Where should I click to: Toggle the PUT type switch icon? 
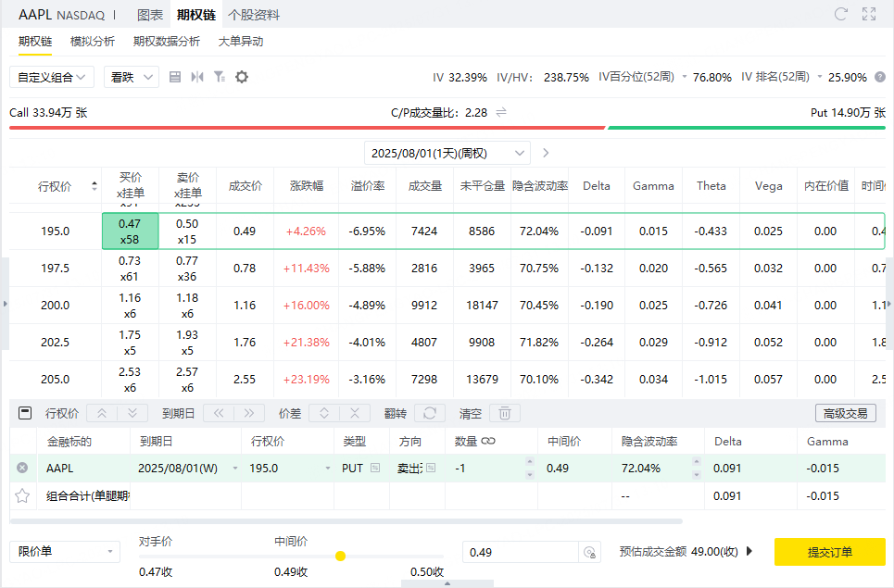tap(375, 469)
